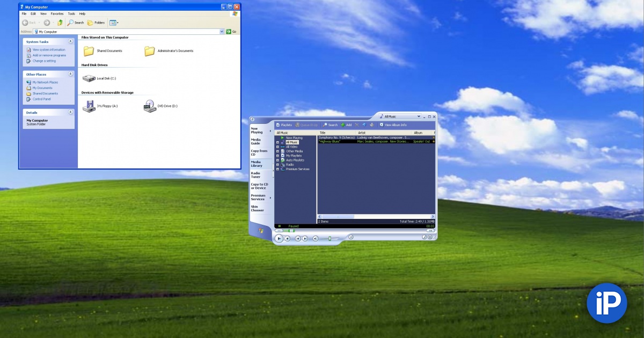
Task: Adjust playback volume on the volume slider
Action: click(330, 238)
